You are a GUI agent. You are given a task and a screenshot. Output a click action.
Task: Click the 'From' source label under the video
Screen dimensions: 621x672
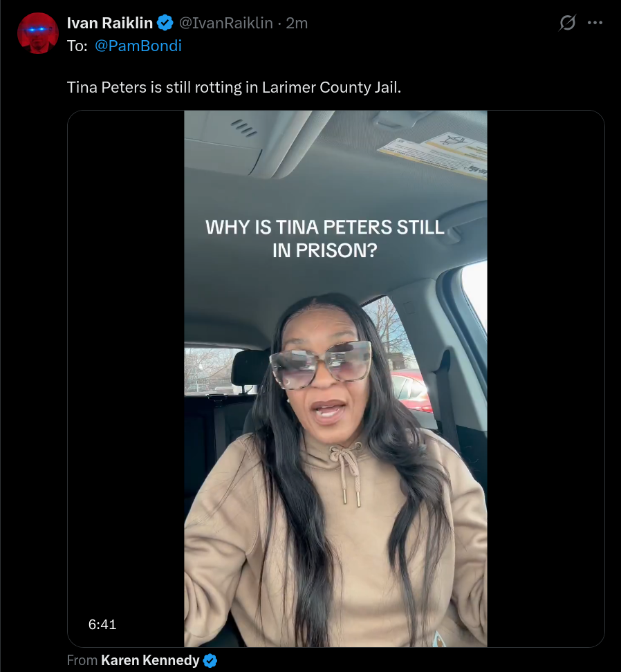click(x=82, y=660)
